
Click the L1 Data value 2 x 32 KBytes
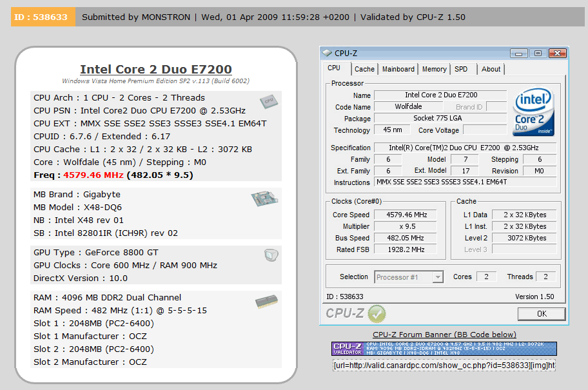click(x=525, y=215)
